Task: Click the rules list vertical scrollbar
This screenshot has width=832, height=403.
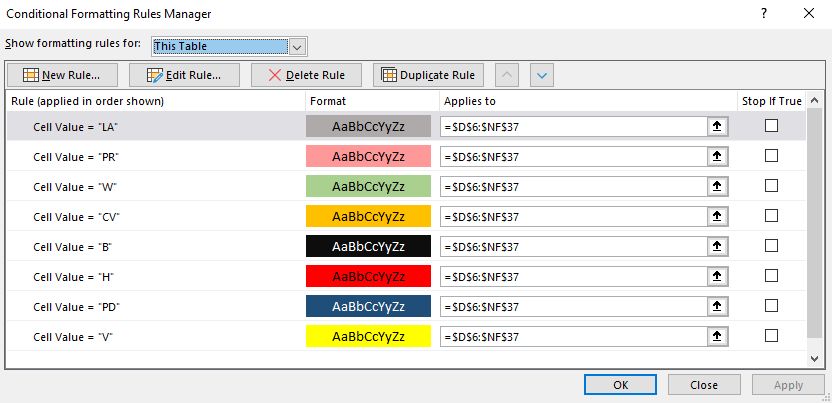Action: (814, 223)
